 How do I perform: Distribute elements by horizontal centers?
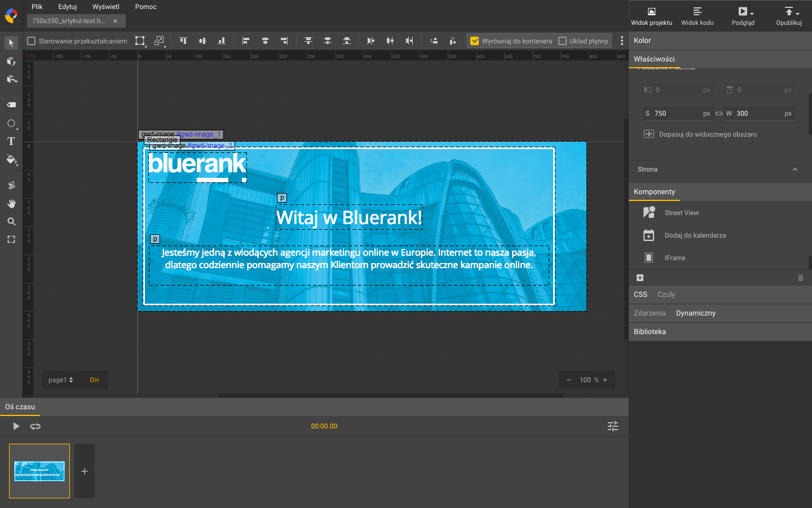390,41
